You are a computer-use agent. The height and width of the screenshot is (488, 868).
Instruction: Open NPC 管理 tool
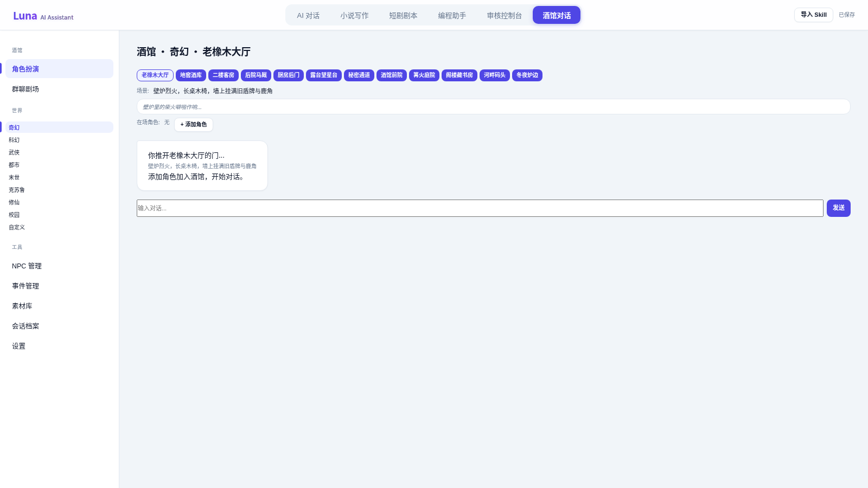[x=60, y=266]
